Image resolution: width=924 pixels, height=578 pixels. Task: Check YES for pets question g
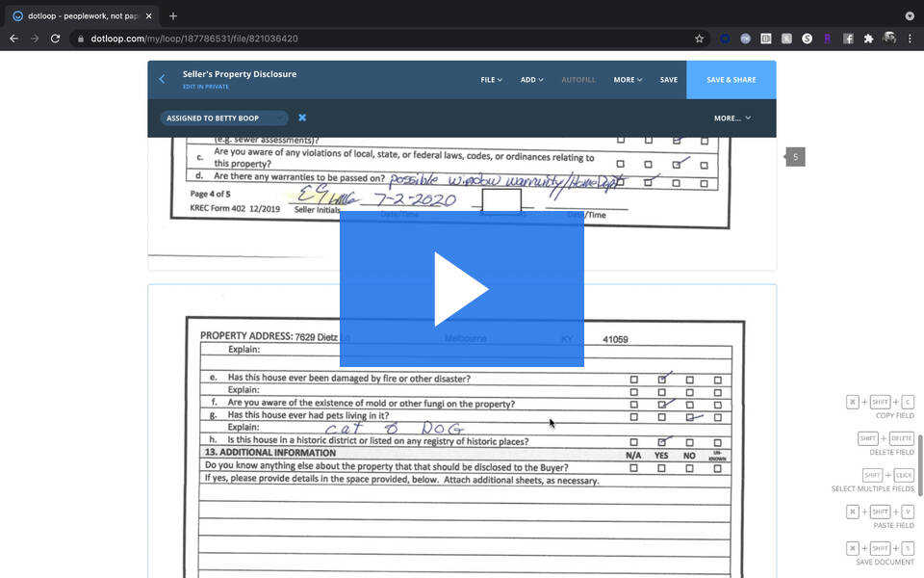pos(662,417)
